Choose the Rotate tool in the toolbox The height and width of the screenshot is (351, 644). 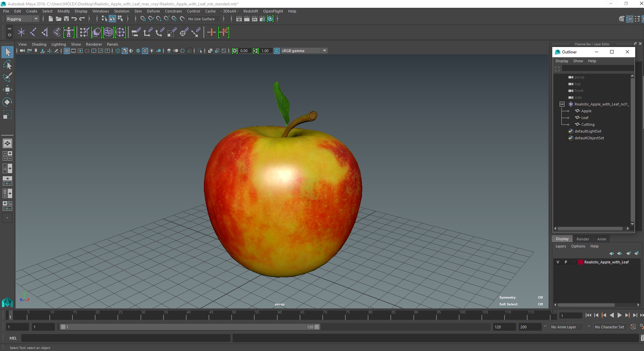tap(7, 102)
